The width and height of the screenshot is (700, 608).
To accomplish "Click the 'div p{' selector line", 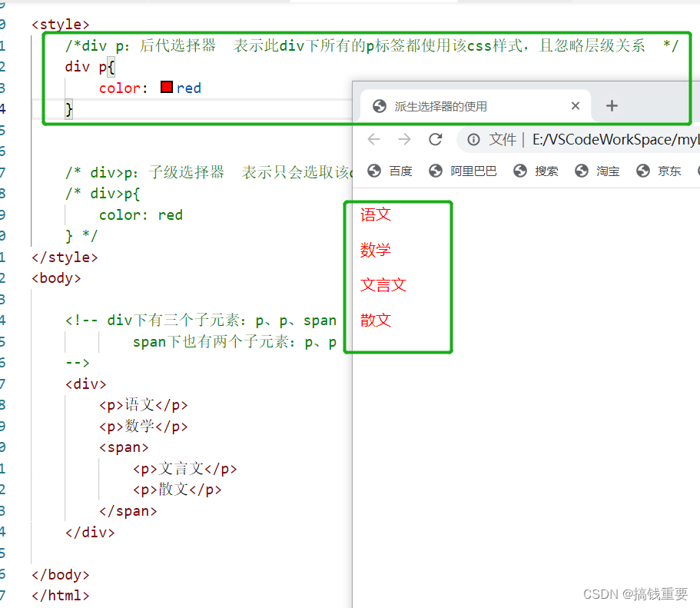I will click(x=90, y=67).
